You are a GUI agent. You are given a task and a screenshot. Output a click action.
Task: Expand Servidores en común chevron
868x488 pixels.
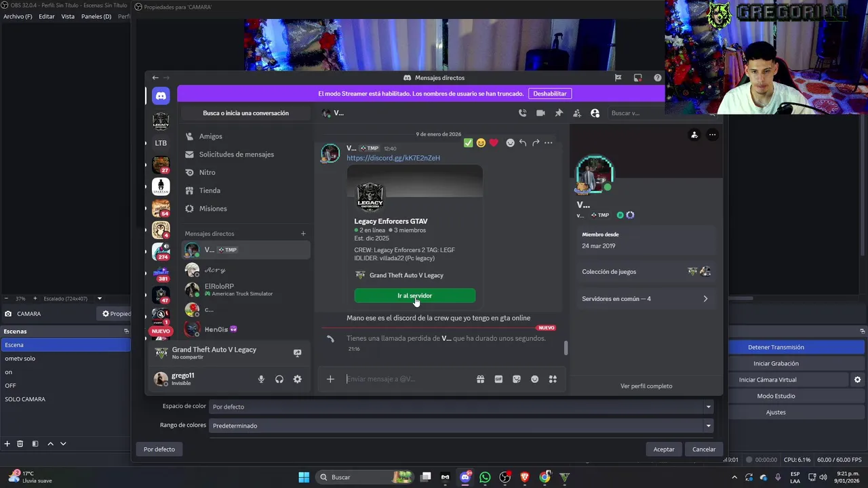pyautogui.click(x=705, y=299)
